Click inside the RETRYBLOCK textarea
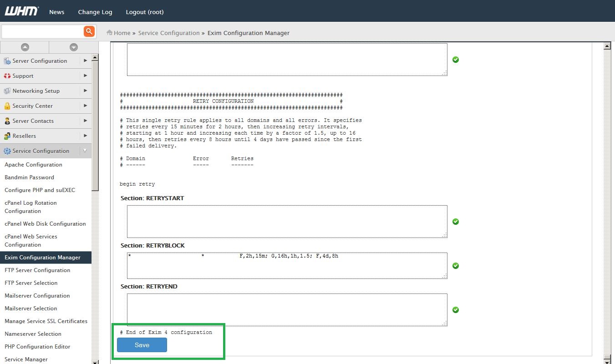The image size is (615, 364). point(287,266)
